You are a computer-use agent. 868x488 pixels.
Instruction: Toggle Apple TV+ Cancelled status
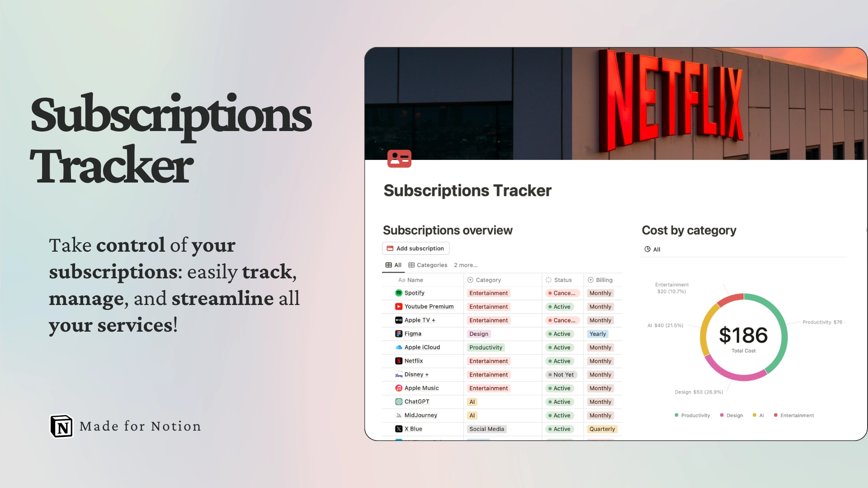(x=561, y=320)
